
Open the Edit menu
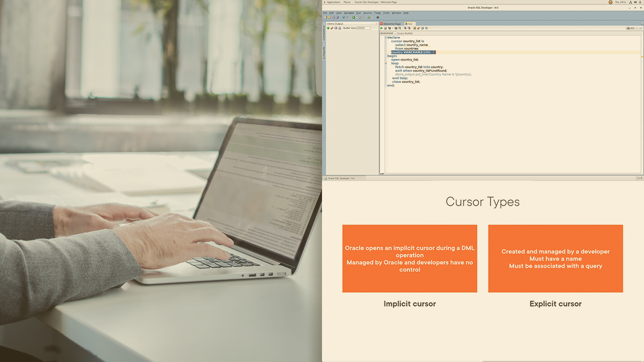click(332, 13)
